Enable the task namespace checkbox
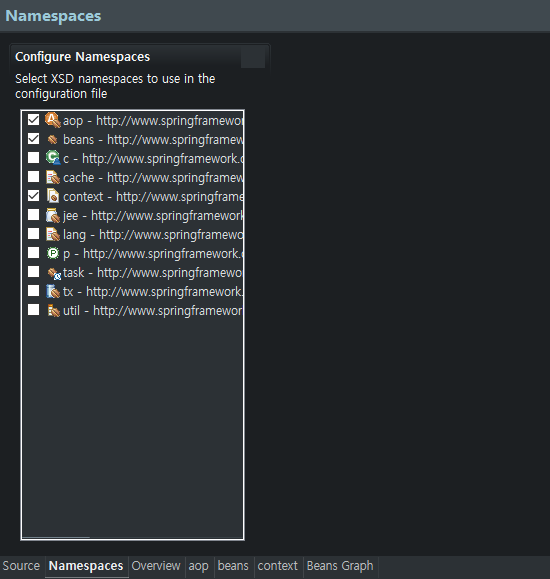Image resolution: width=550 pixels, height=579 pixels. point(33,272)
